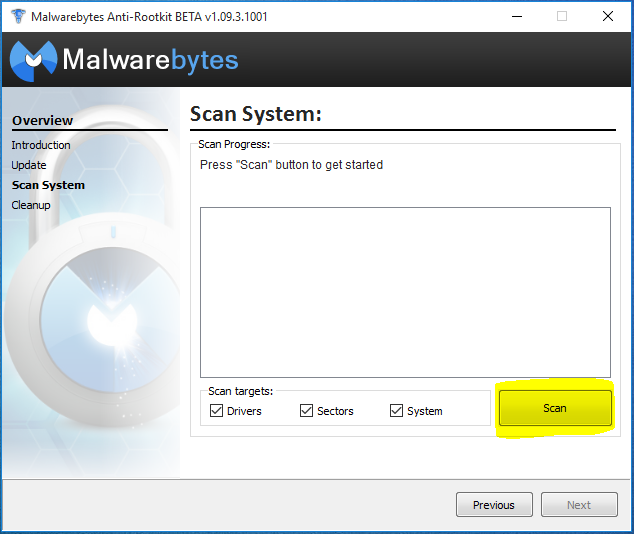Minimize the Anti-Rootkit window
Screen dimensions: 634x534
(x=517, y=17)
